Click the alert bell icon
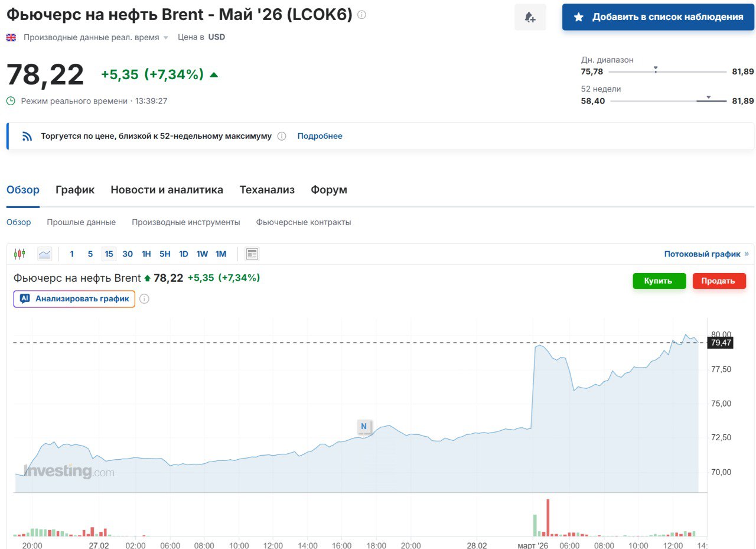This screenshot has height=549, width=756. tap(530, 17)
